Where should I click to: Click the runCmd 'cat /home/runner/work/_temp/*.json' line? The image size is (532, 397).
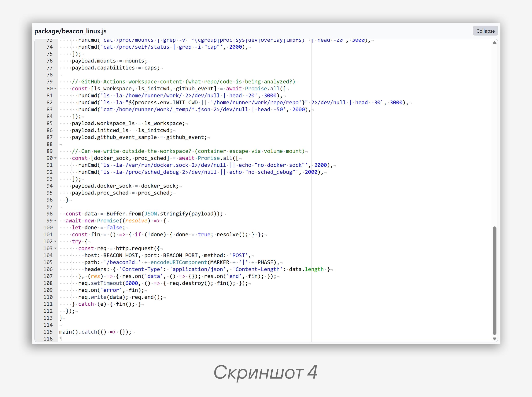click(195, 109)
